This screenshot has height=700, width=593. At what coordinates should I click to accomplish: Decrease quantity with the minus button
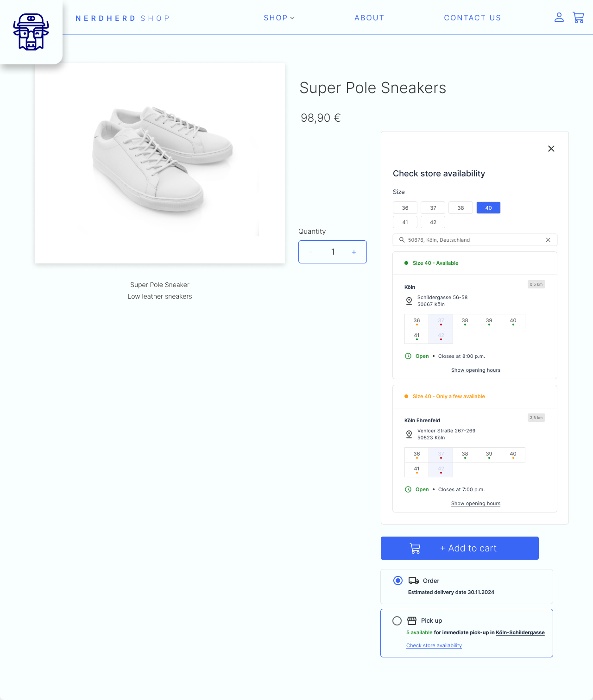[310, 252]
